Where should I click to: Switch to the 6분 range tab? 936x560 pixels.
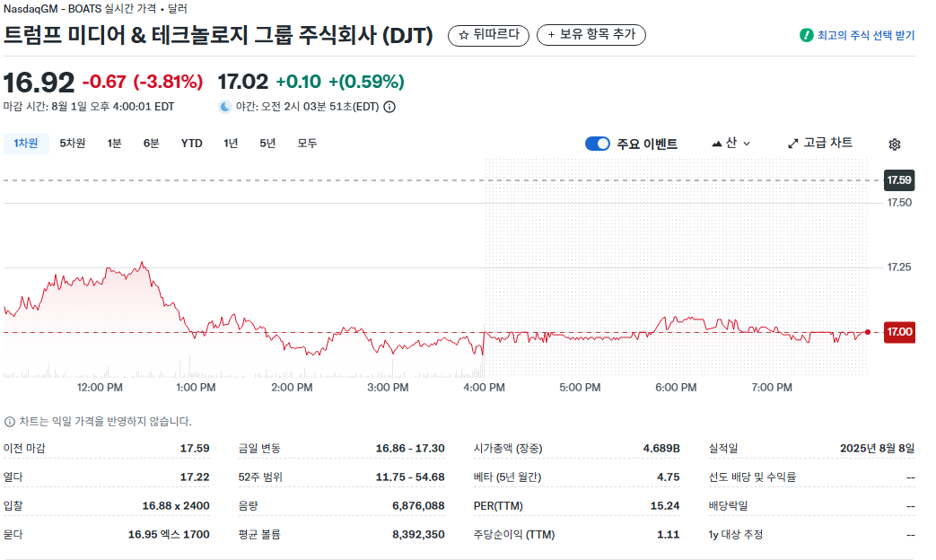click(151, 144)
